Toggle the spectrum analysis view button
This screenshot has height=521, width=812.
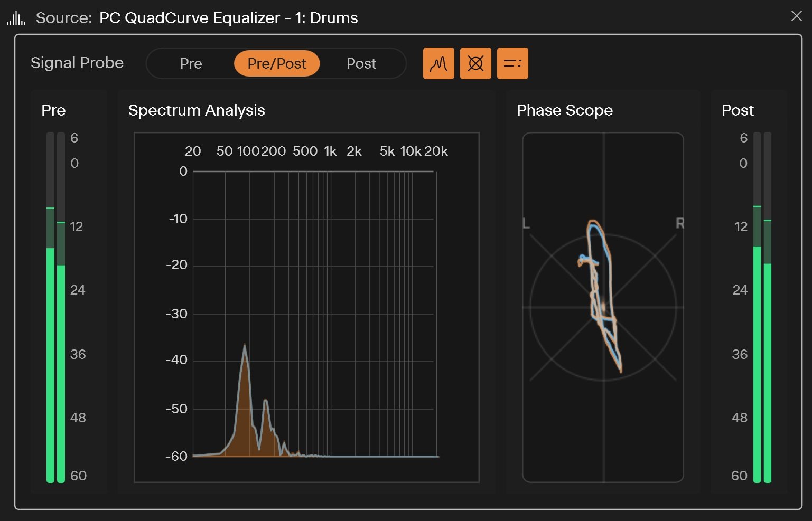point(438,63)
